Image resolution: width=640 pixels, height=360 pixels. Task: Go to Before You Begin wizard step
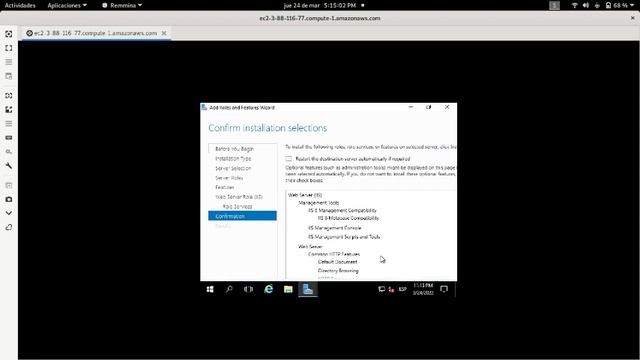tap(234, 149)
